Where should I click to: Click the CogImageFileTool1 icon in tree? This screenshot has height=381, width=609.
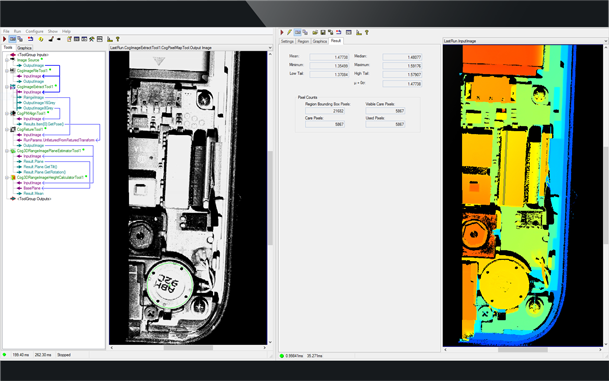click(13, 71)
